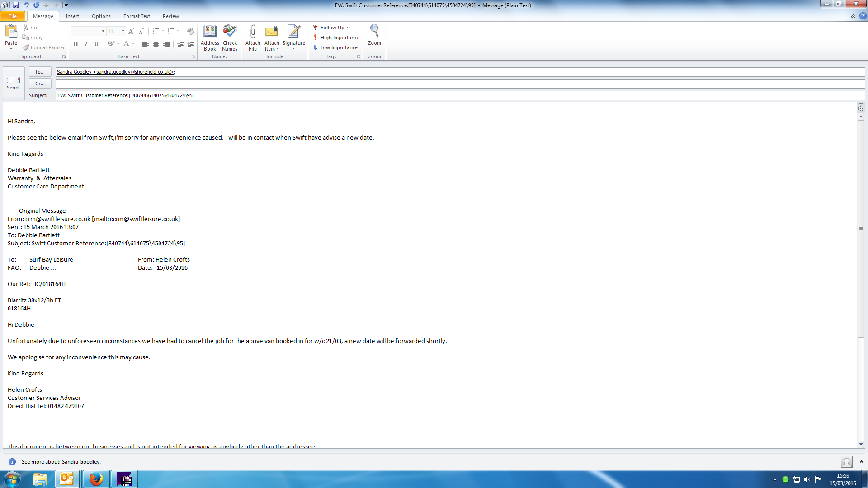
Task: Click the To... recipients button
Action: coord(40,72)
